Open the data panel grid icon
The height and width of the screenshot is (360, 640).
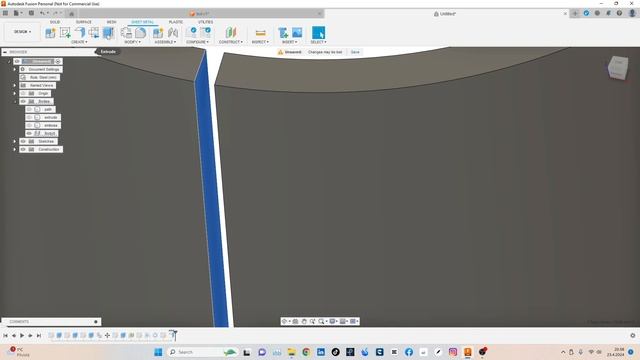(x=5, y=13)
